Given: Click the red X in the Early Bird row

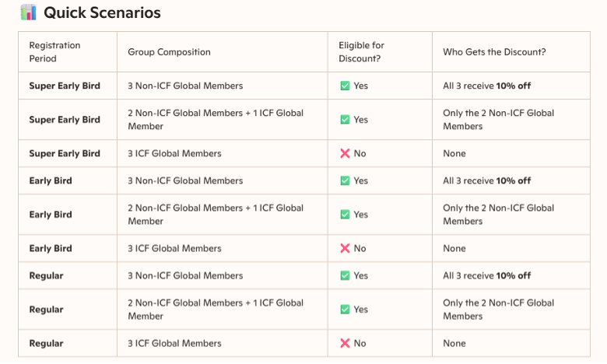Looking at the screenshot, I should click(345, 248).
